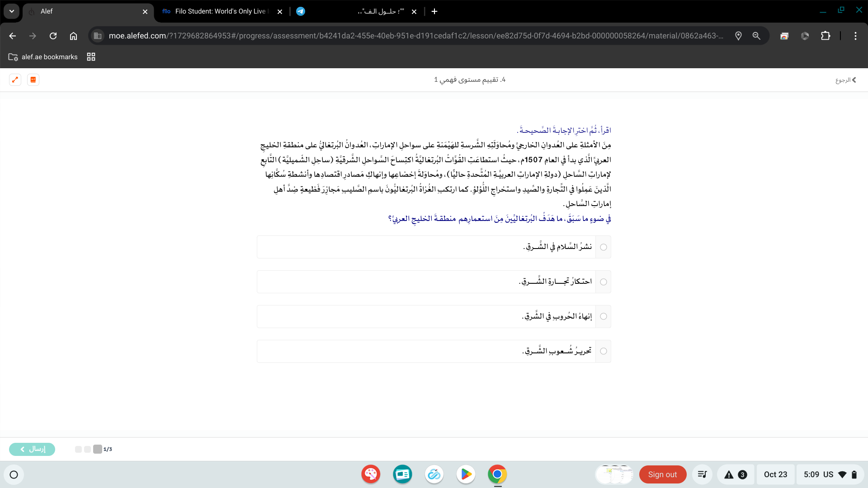
Task: Click the orange presentation icon in lesson header
Action: (x=33, y=80)
